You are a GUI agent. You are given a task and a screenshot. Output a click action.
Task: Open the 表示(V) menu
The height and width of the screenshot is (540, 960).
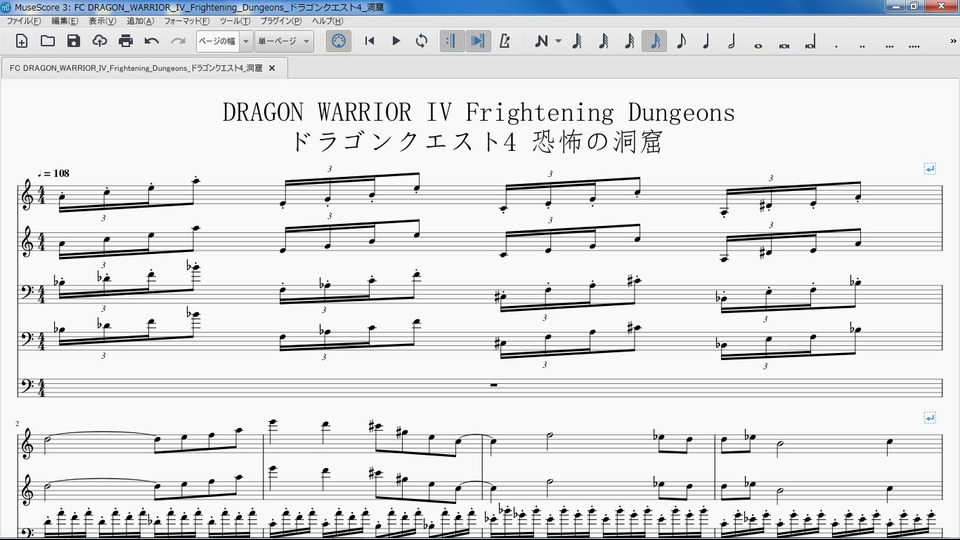pyautogui.click(x=102, y=21)
